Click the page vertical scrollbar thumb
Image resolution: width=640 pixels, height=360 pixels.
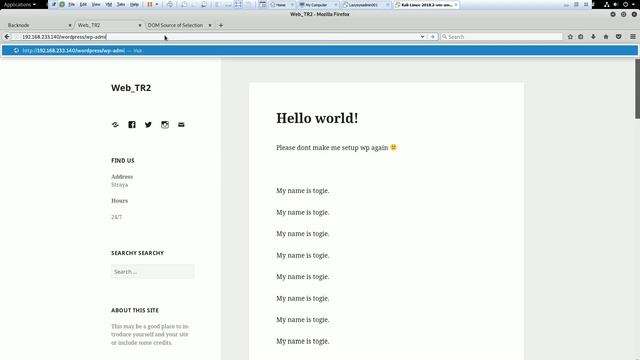(637, 89)
